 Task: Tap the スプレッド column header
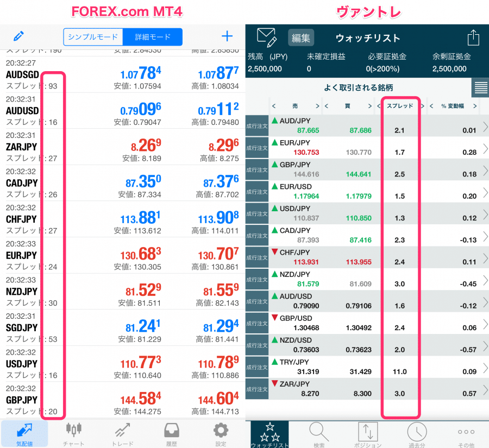[400, 106]
